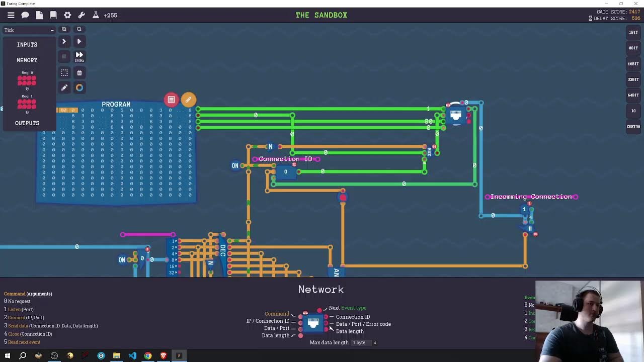This screenshot has width=644, height=362.
Task: Zoom in with magnifier plus icon
Action: 64,29
